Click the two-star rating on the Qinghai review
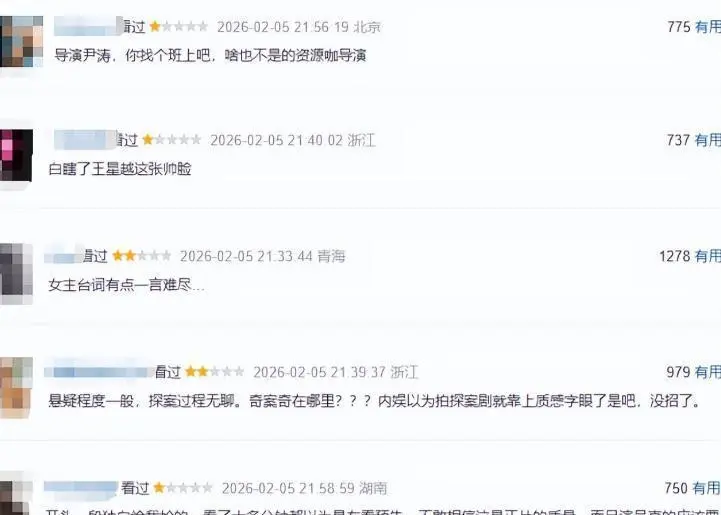Screen dimensions: 721x515 coord(142,256)
